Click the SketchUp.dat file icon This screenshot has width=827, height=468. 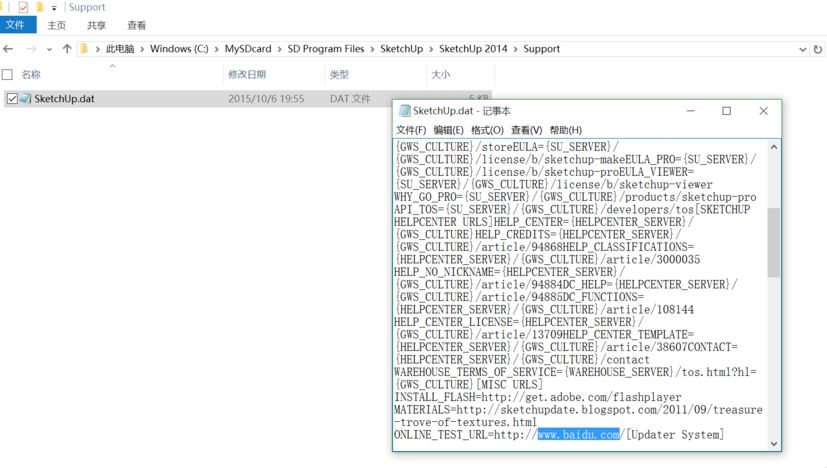(25, 99)
